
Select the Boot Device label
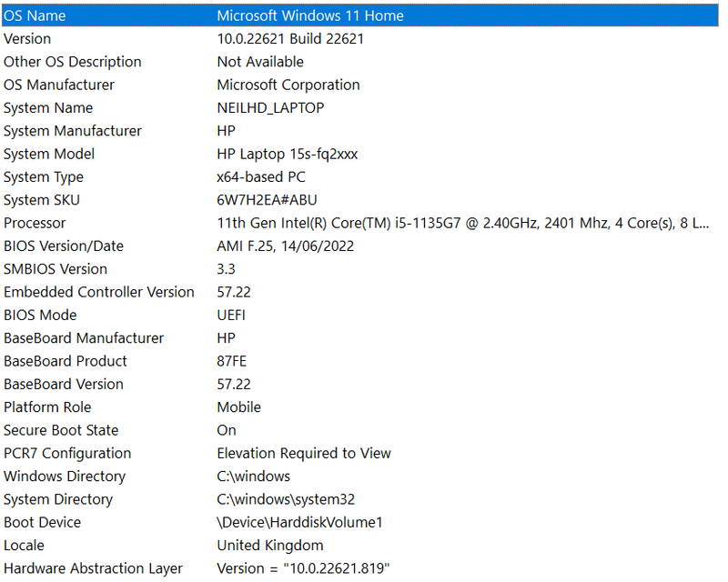tap(42, 523)
